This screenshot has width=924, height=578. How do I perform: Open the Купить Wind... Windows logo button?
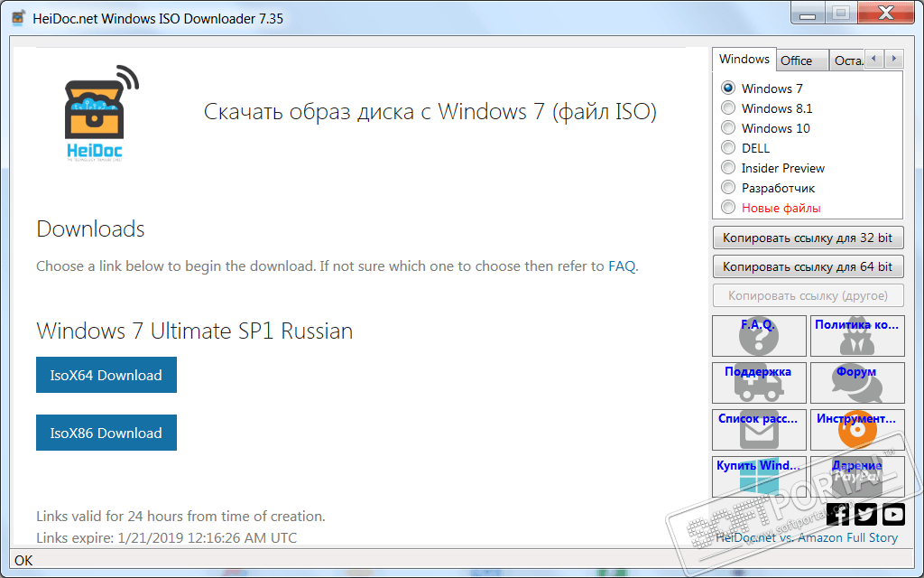[759, 477]
